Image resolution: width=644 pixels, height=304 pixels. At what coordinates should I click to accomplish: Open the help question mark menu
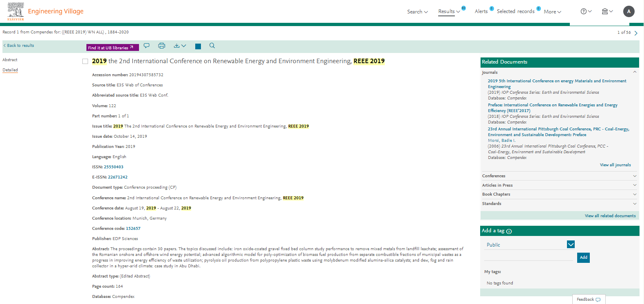coord(586,11)
